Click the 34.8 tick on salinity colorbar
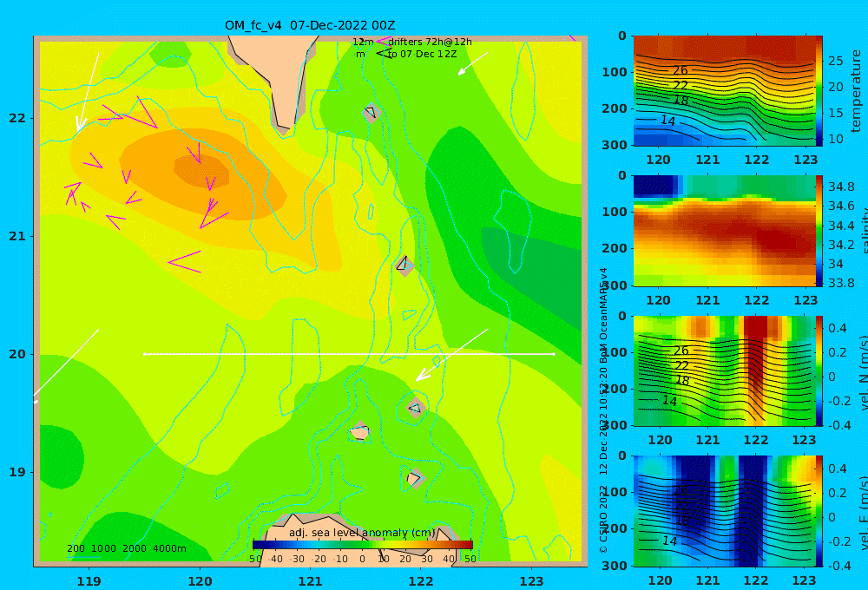868x590 pixels. coord(841,187)
